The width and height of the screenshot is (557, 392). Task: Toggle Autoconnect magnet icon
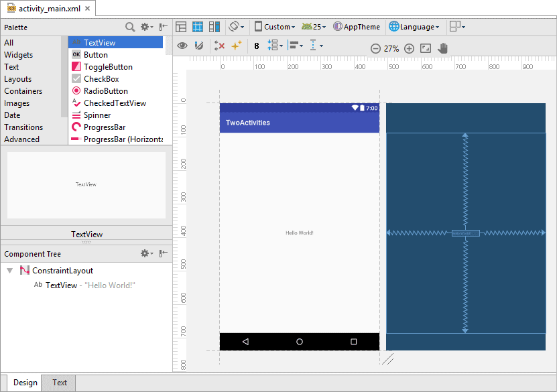(x=198, y=46)
